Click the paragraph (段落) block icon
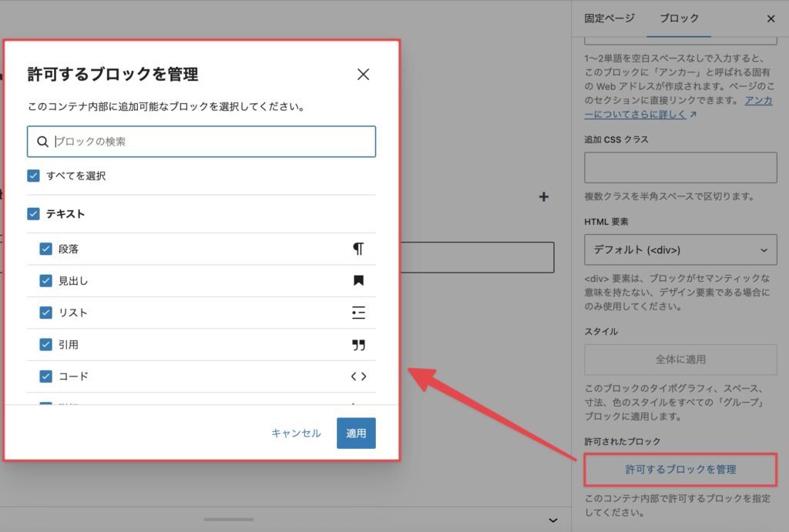The image size is (789, 532). (x=358, y=249)
